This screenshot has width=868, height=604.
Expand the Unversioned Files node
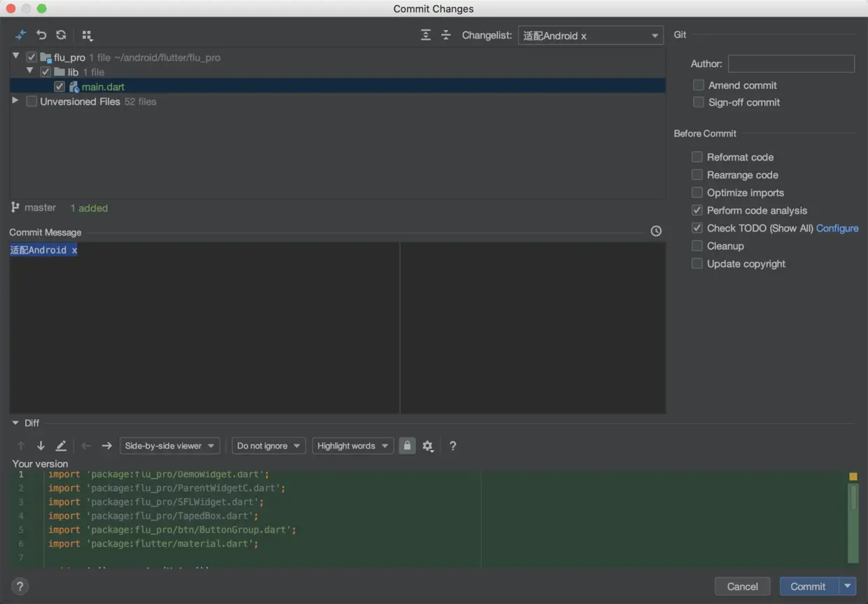[15, 101]
